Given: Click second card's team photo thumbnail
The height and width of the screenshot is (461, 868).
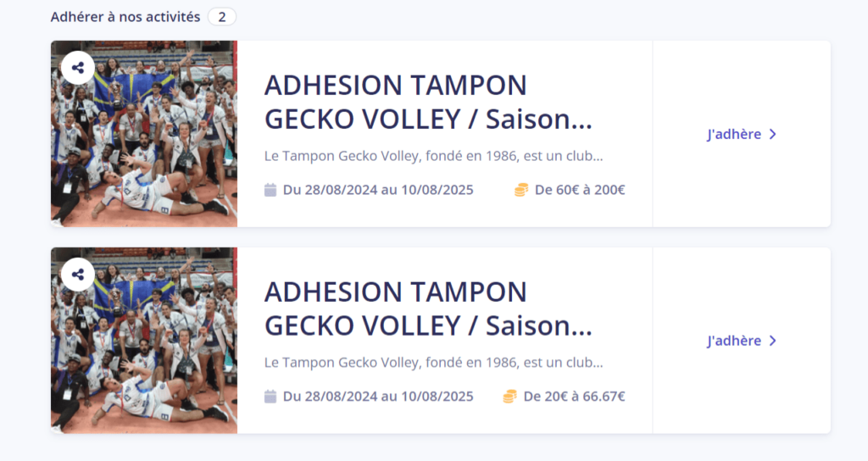Looking at the screenshot, I should click(x=144, y=341).
